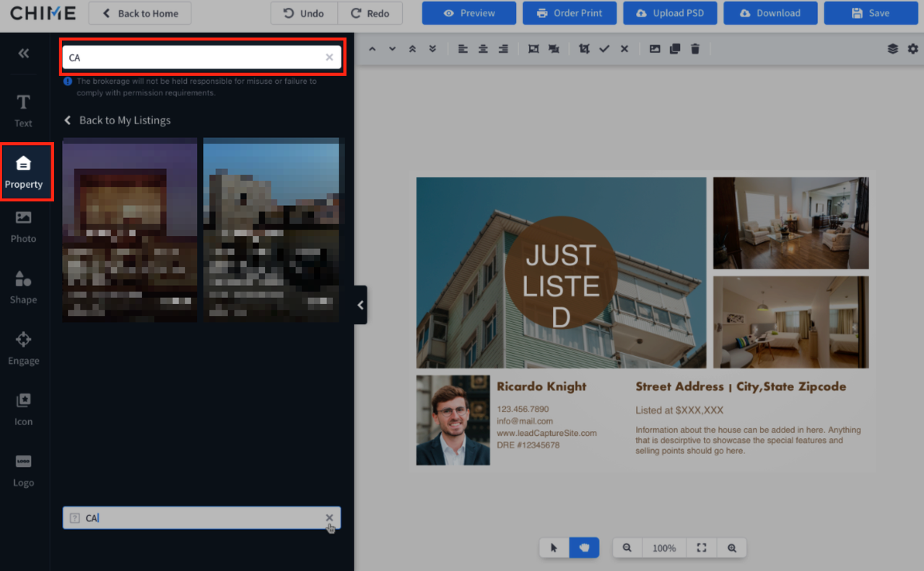The height and width of the screenshot is (571, 924).
Task: Select the bedroom photo
Action: [791, 322]
